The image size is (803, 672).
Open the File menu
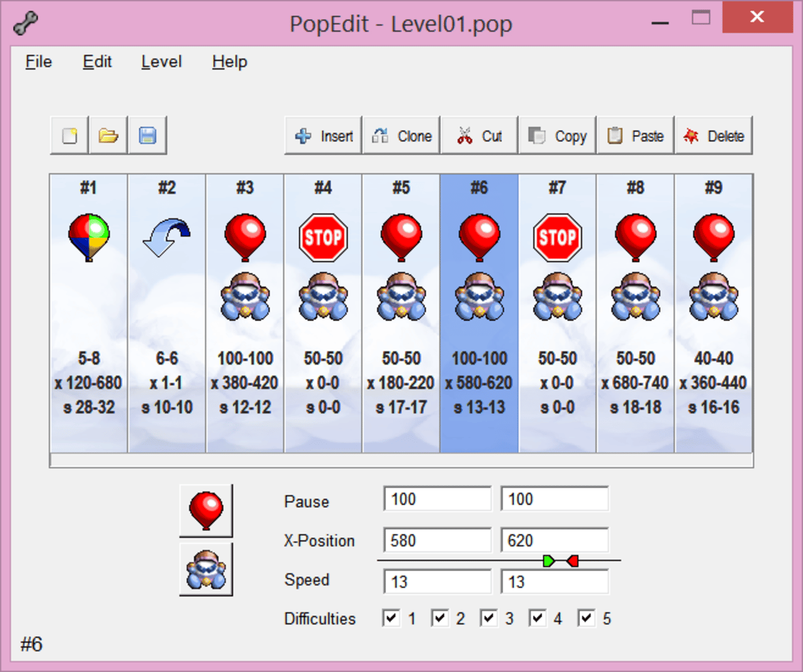pos(39,62)
